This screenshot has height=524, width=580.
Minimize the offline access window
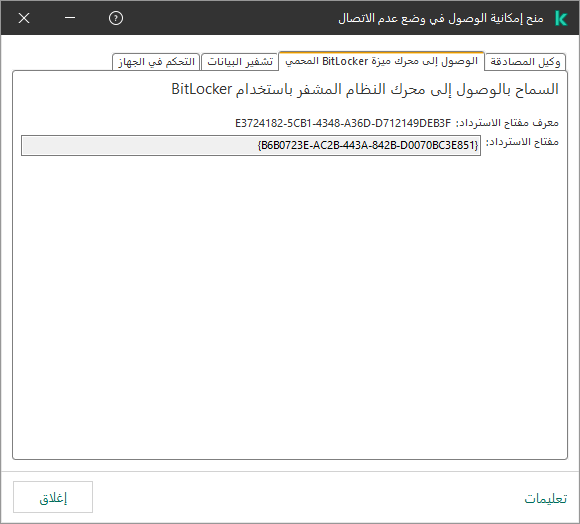[70, 17]
